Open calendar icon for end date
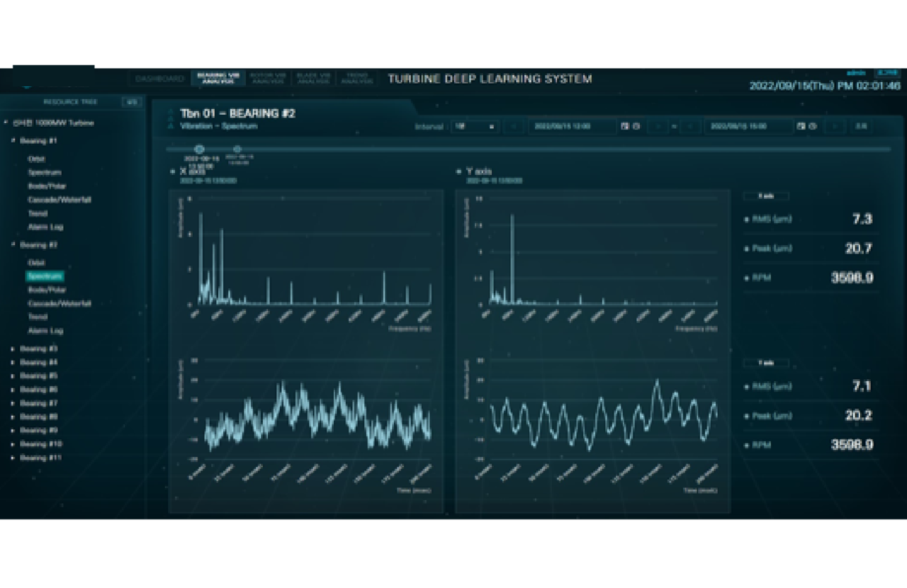This screenshot has height=588, width=907. tap(801, 126)
